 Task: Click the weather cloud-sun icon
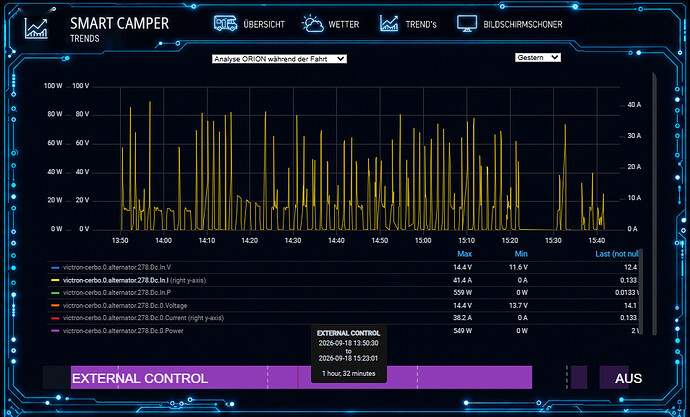click(312, 24)
